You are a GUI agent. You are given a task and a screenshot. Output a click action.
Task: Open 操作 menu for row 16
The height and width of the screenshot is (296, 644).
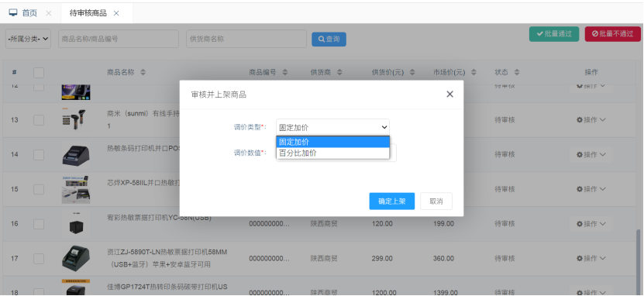(x=591, y=224)
